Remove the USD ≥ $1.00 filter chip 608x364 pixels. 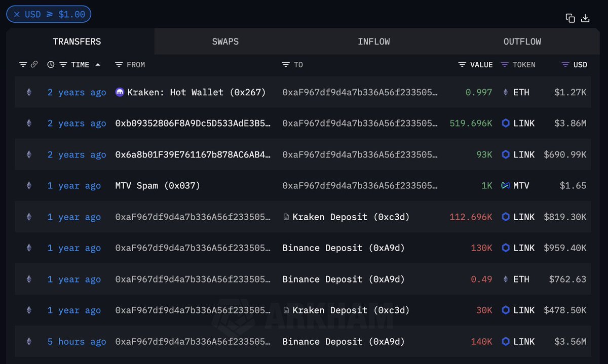(17, 14)
